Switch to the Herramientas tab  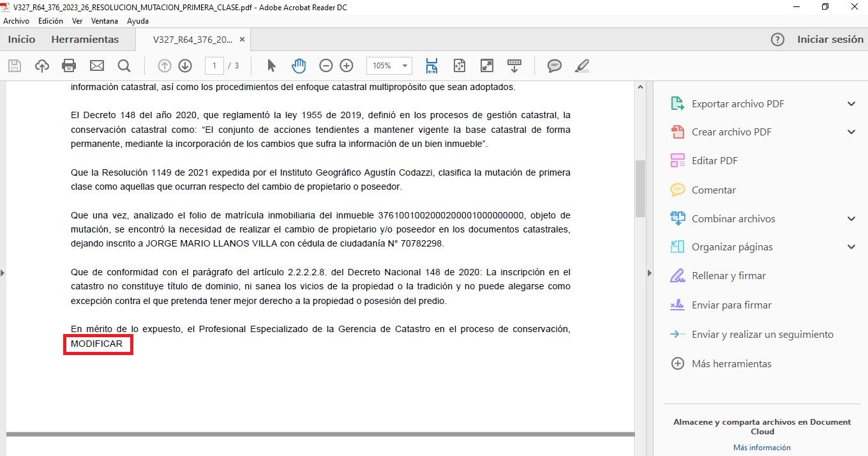85,40
